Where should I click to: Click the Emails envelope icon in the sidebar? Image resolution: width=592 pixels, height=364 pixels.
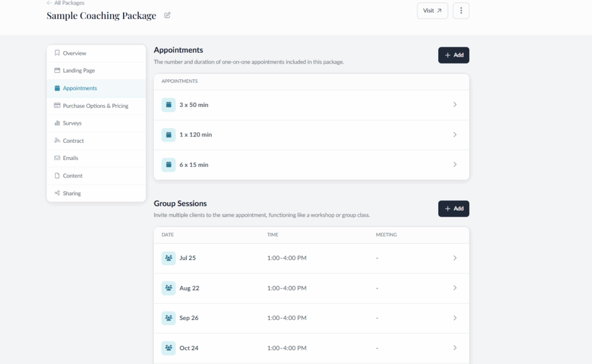57,158
